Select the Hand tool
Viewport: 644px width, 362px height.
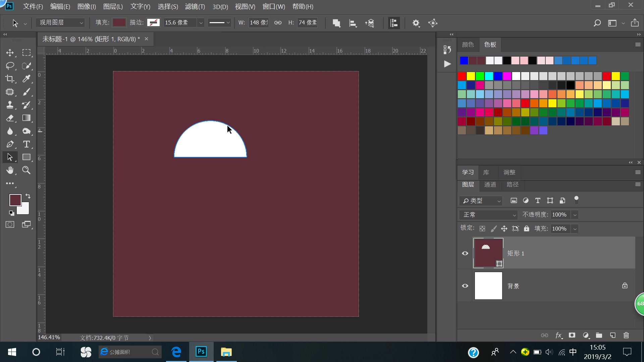tap(10, 170)
